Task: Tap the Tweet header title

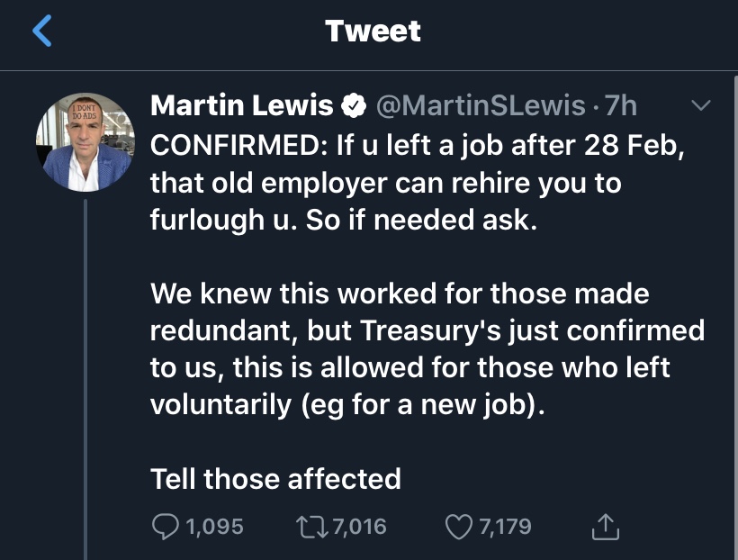Action: (373, 32)
